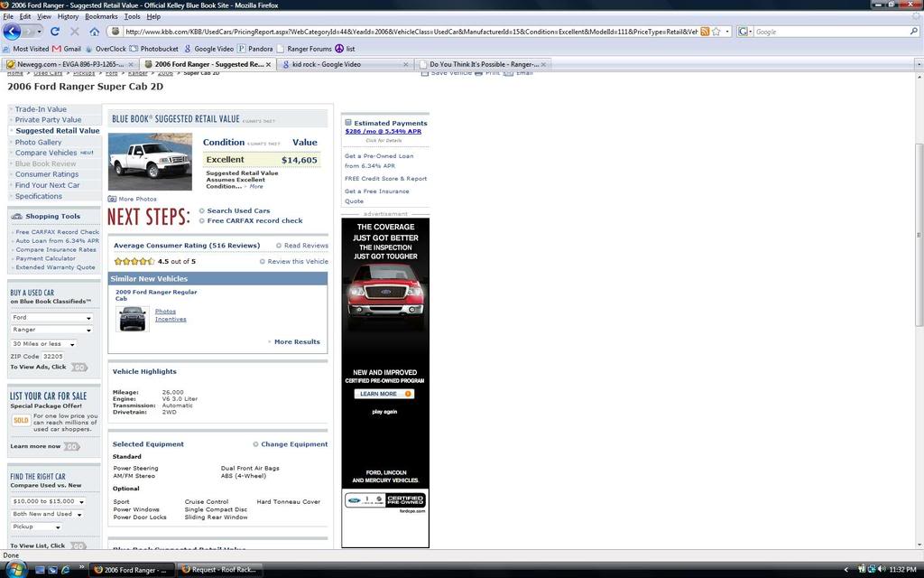This screenshot has width=924, height=578.
Task: Bookmark this page with the star icon
Action: 716,32
